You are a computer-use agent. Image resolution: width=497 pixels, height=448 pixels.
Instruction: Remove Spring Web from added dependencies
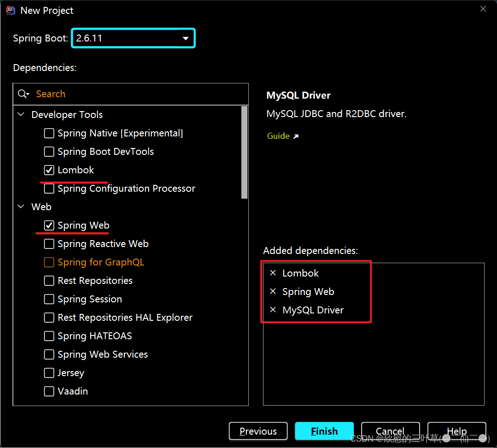[273, 291]
